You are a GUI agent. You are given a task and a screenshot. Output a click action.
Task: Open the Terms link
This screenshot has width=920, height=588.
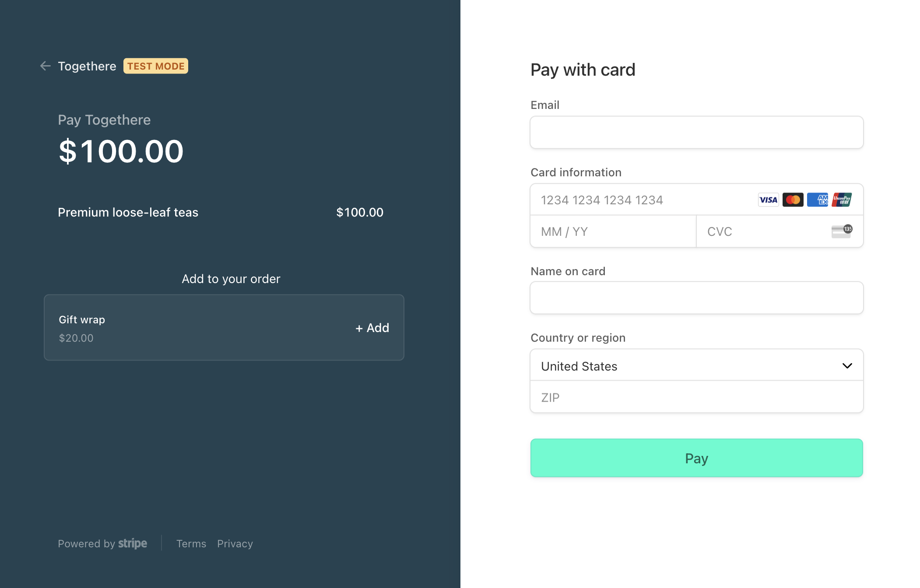pos(191,543)
